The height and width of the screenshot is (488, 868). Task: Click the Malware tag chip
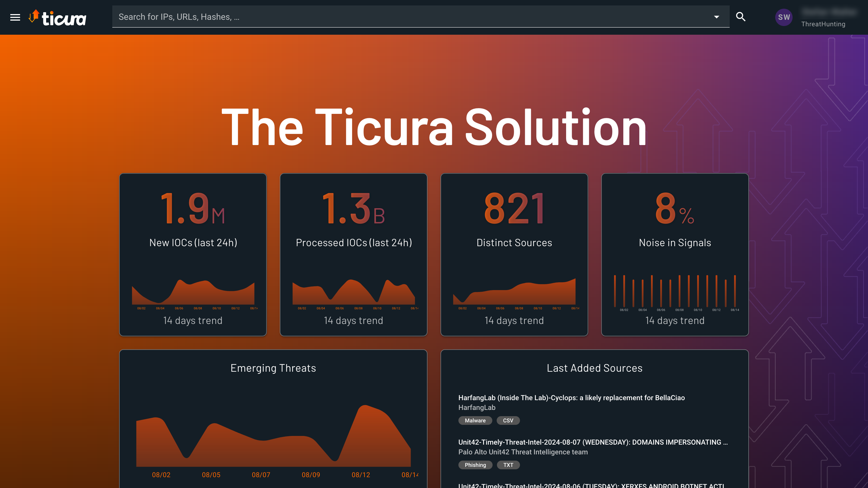point(475,420)
